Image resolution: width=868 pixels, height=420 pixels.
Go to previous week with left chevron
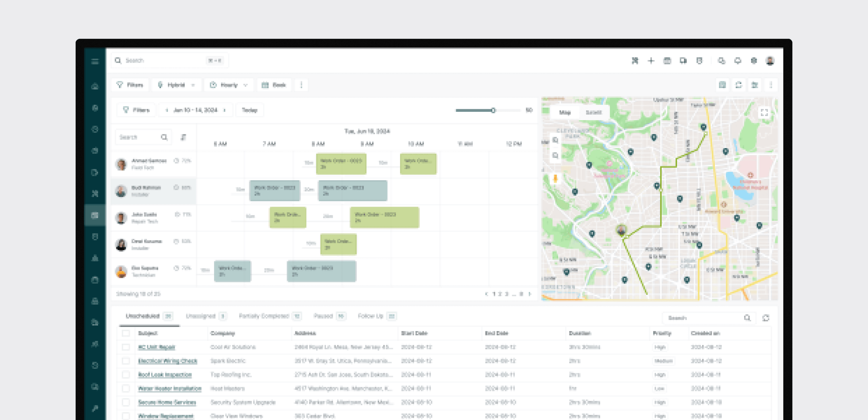167,110
